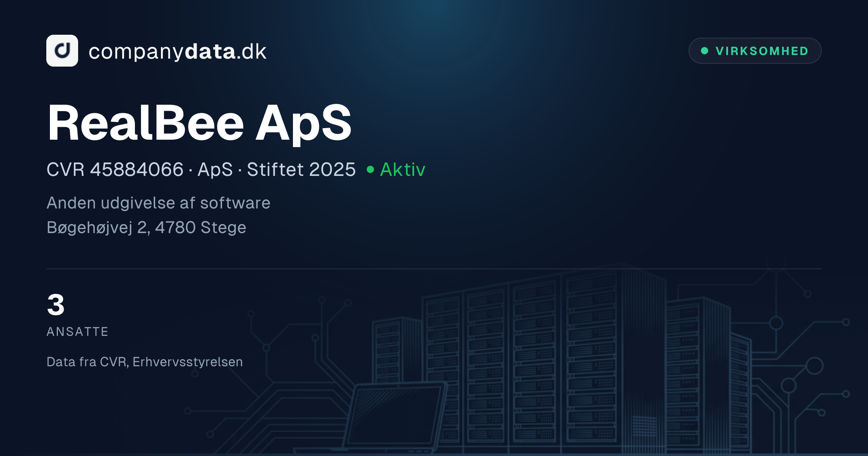Image resolution: width=868 pixels, height=456 pixels.
Task: Click the ANSATTE label
Action: point(77,332)
